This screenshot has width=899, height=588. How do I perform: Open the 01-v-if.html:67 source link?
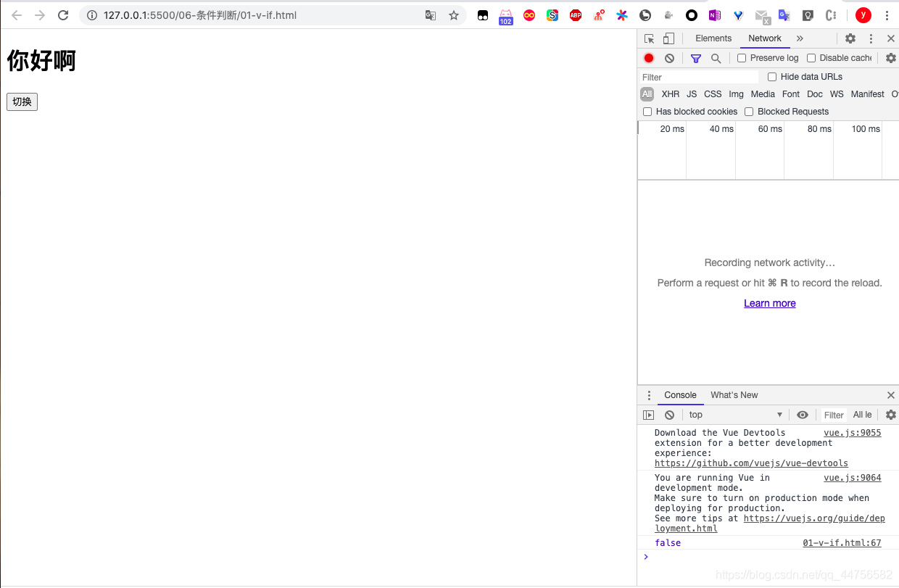(x=842, y=543)
